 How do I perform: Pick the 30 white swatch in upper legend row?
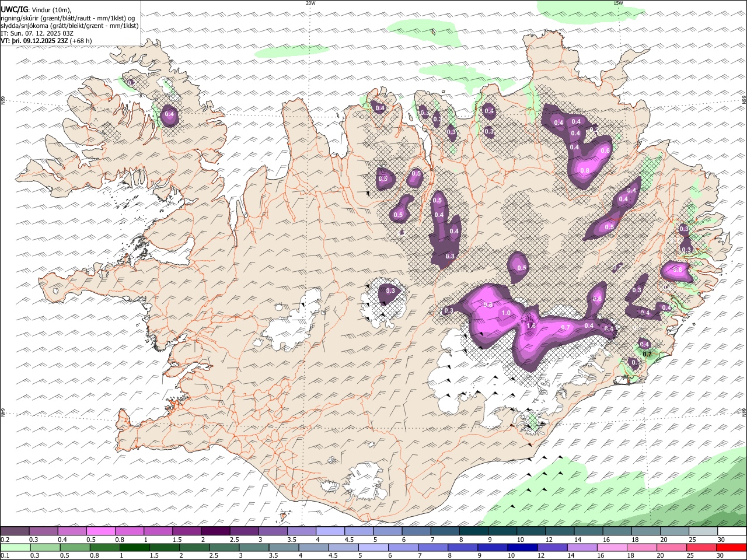coord(731,531)
